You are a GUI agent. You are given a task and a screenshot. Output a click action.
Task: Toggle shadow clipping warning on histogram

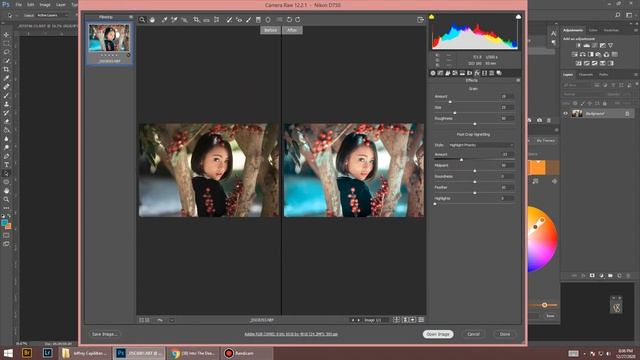[x=431, y=17]
